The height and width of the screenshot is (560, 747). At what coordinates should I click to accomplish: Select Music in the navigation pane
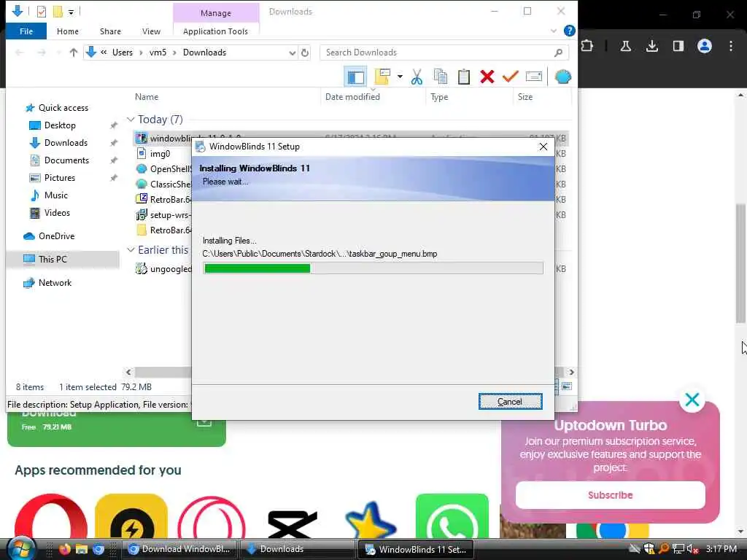(55, 195)
